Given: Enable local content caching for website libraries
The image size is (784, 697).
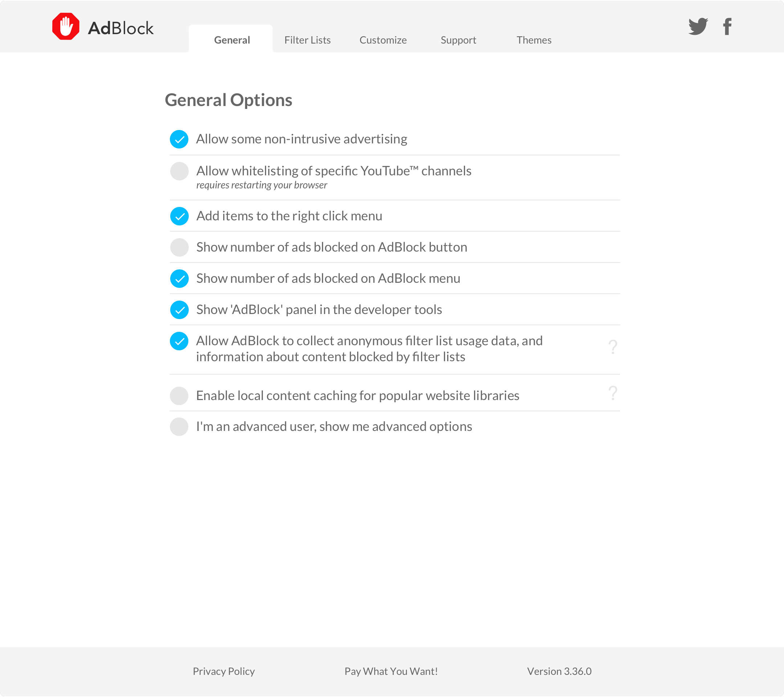Looking at the screenshot, I should (x=179, y=396).
